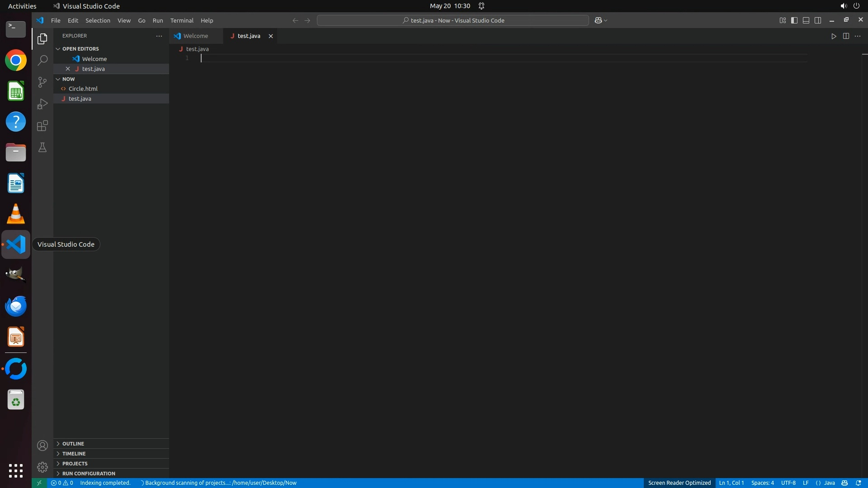This screenshot has width=868, height=488.
Task: Expand the Outline section
Action: click(73, 444)
